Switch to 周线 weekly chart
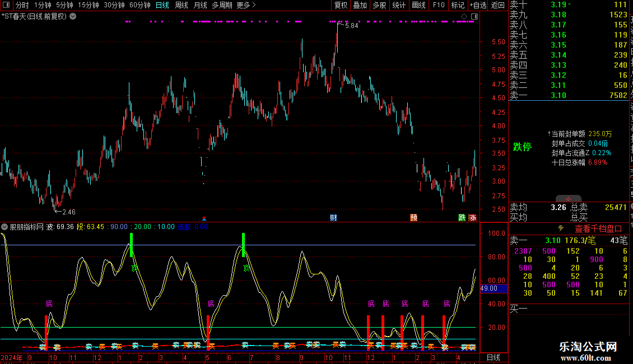633x364 pixels. click(181, 5)
